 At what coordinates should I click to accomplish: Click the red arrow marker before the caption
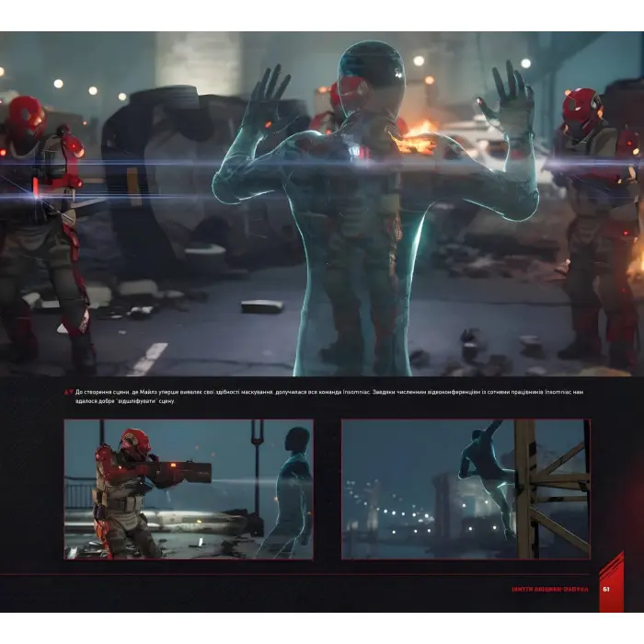67,393
